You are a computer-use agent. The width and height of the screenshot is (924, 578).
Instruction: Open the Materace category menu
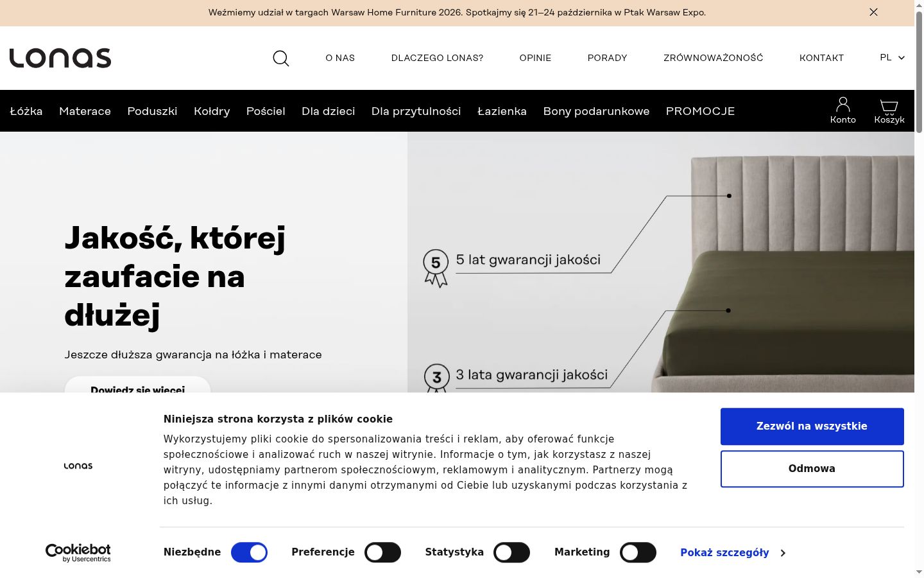85,111
